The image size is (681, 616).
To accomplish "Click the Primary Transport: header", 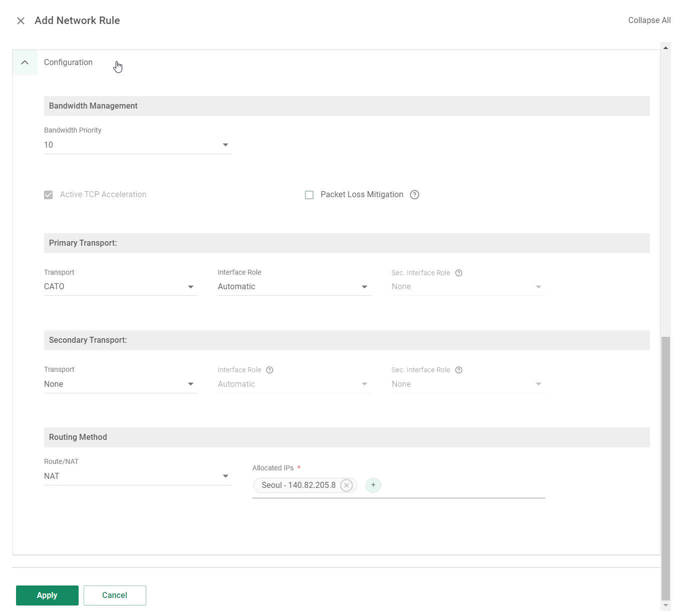I will tap(347, 243).
